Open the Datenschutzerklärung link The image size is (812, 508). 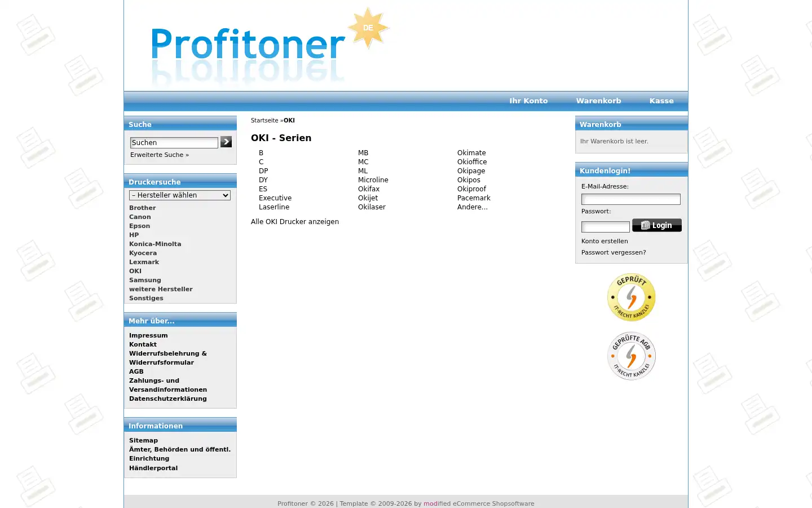pos(168,398)
